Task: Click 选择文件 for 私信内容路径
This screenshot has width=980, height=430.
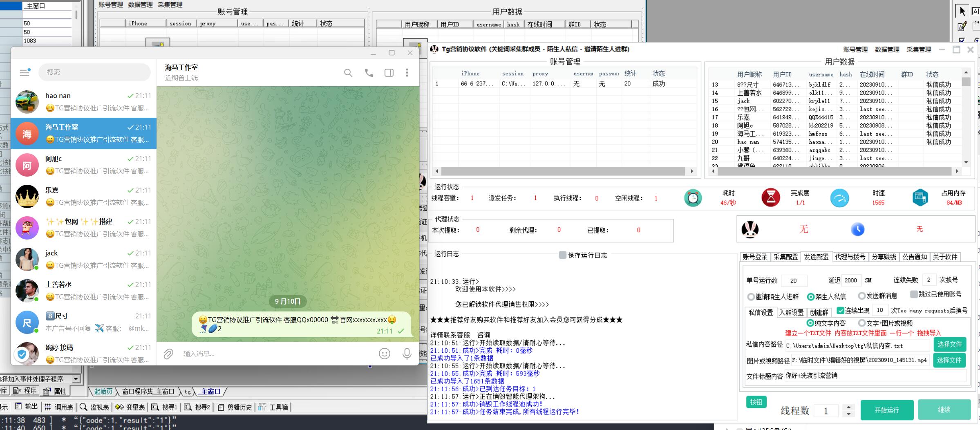Action: point(949,344)
